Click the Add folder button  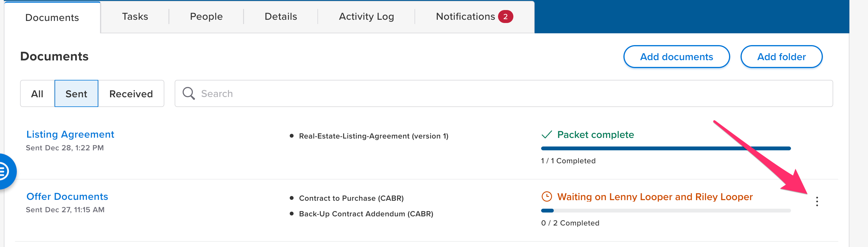(781, 57)
